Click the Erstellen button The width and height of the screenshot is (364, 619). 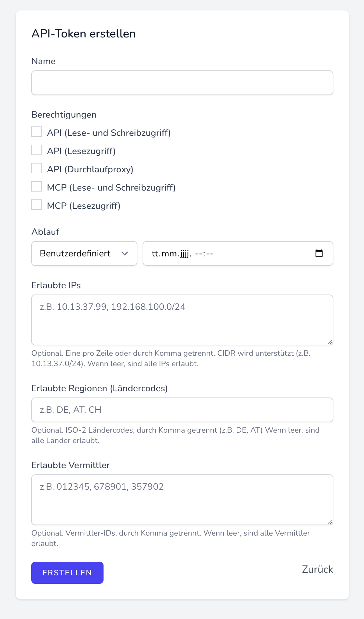(x=67, y=573)
